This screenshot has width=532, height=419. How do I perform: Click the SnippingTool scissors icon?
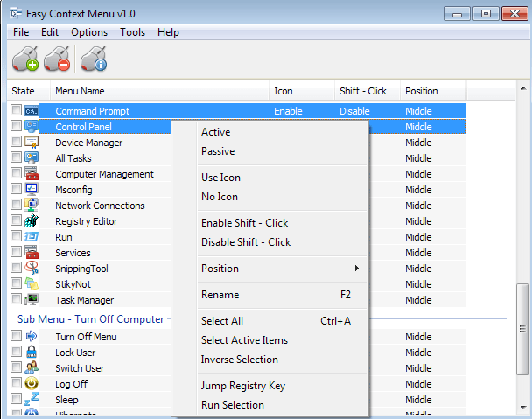point(31,269)
